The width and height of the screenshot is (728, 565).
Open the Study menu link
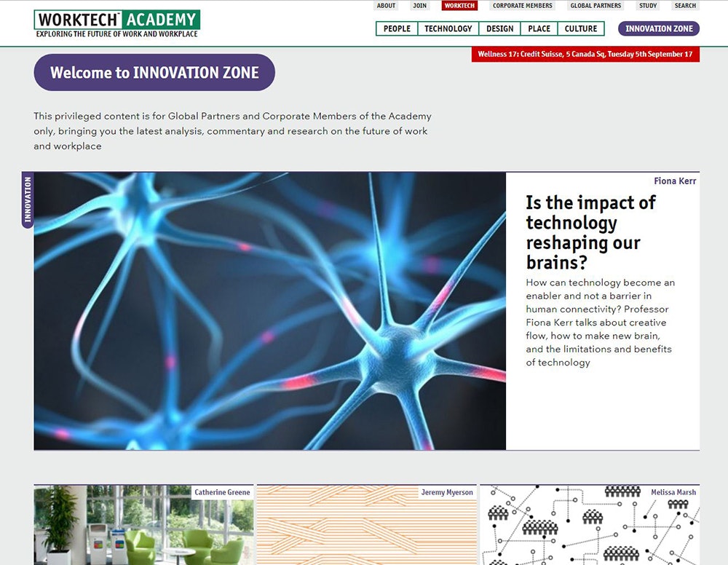tap(648, 6)
